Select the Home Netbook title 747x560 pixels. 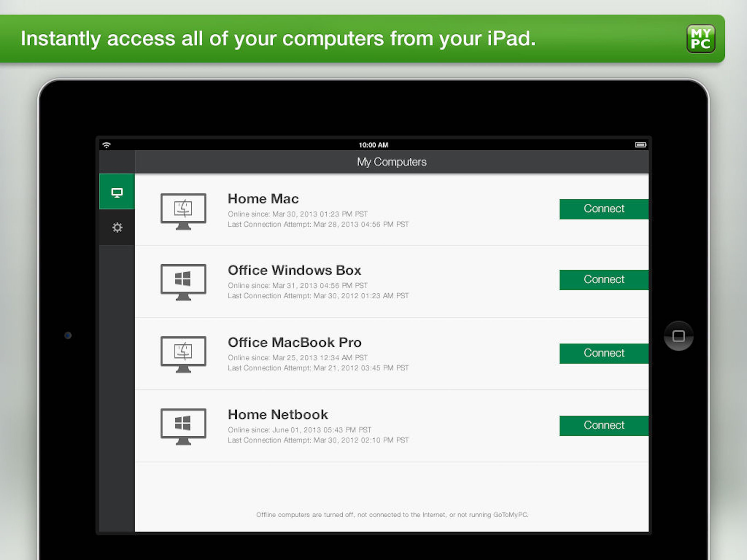[278, 415]
